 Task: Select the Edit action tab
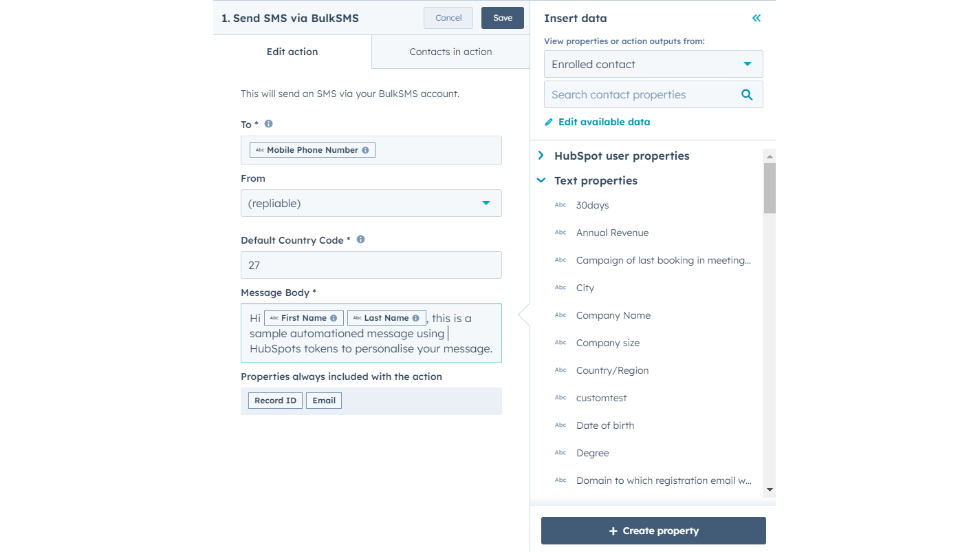(292, 52)
